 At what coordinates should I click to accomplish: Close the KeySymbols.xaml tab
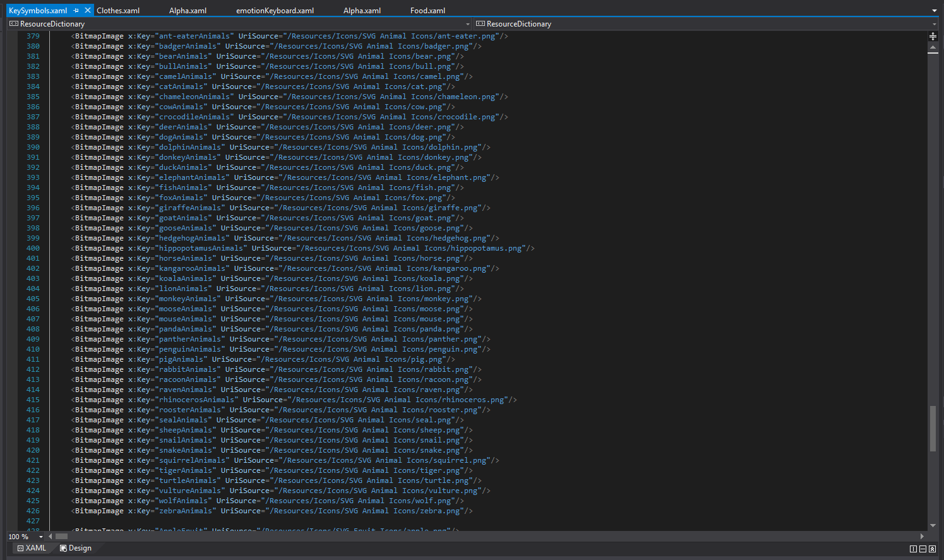[x=88, y=11]
